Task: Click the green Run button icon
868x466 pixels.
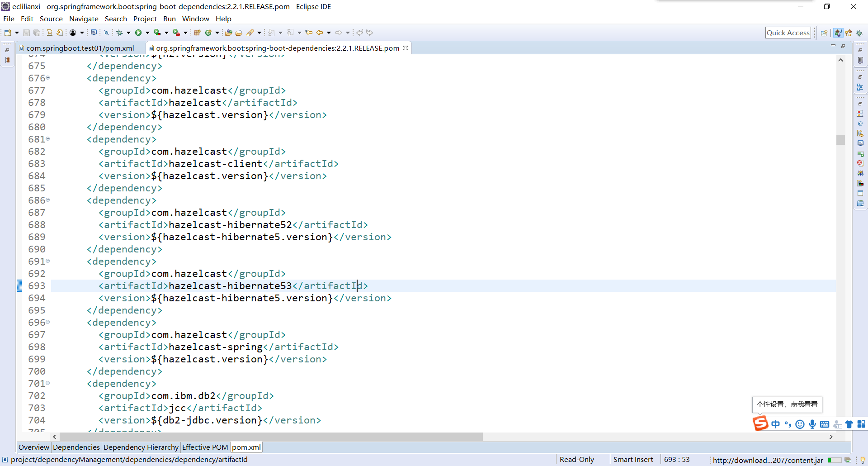Action: click(138, 33)
